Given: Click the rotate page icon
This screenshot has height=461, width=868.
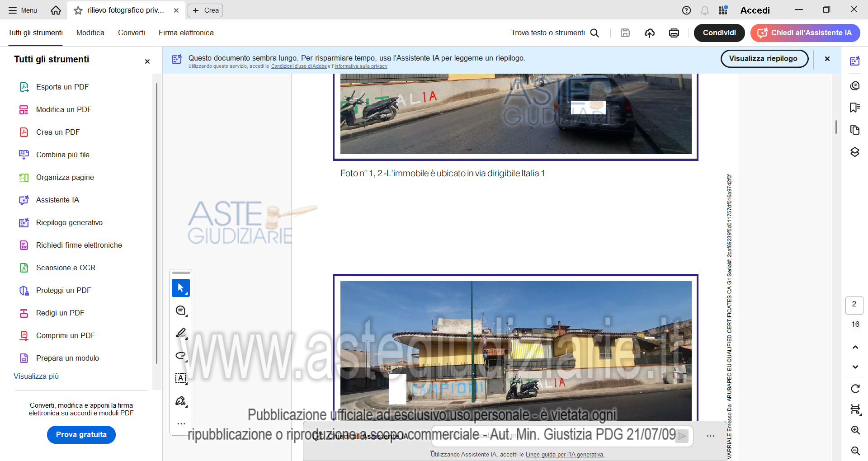Looking at the screenshot, I should coord(854,389).
